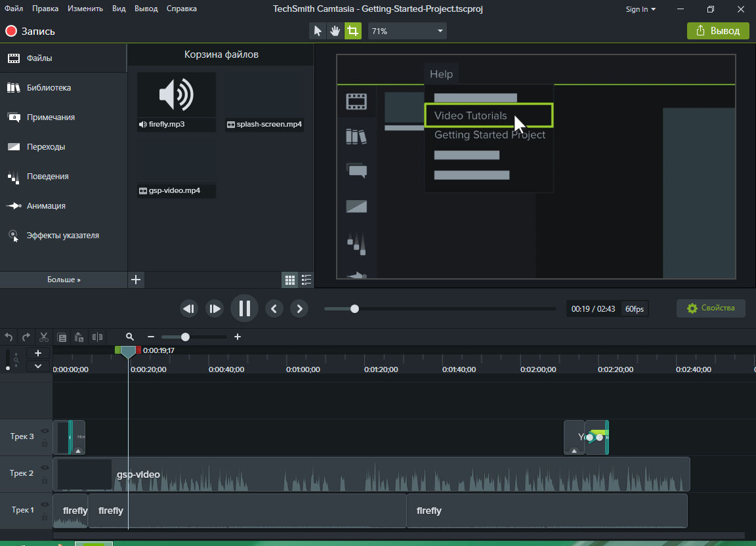Open the Свойства panel
Image resolution: width=756 pixels, height=546 pixels.
coord(711,308)
